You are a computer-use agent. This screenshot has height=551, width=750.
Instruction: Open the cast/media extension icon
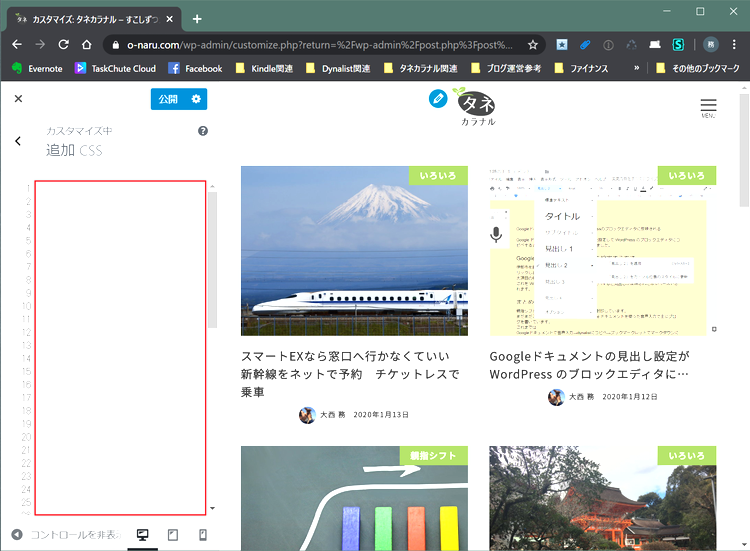click(655, 45)
